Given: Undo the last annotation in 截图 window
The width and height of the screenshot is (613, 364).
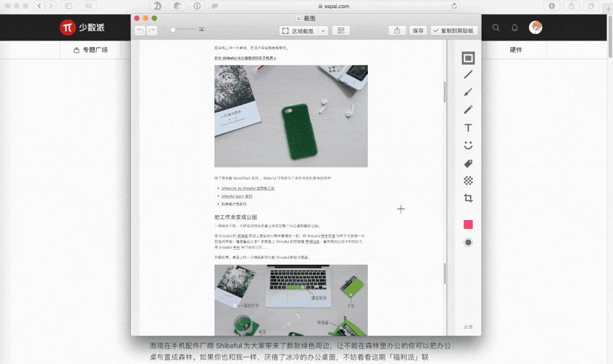Looking at the screenshot, I should tap(140, 31).
